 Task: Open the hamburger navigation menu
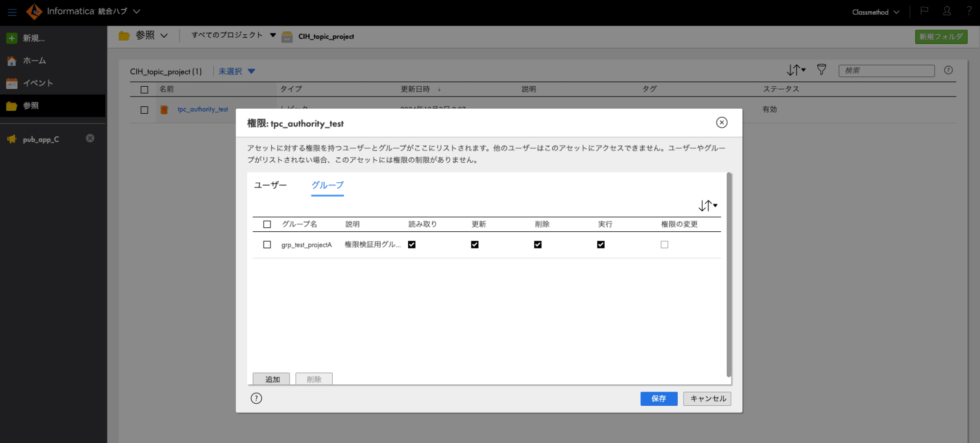(x=12, y=12)
